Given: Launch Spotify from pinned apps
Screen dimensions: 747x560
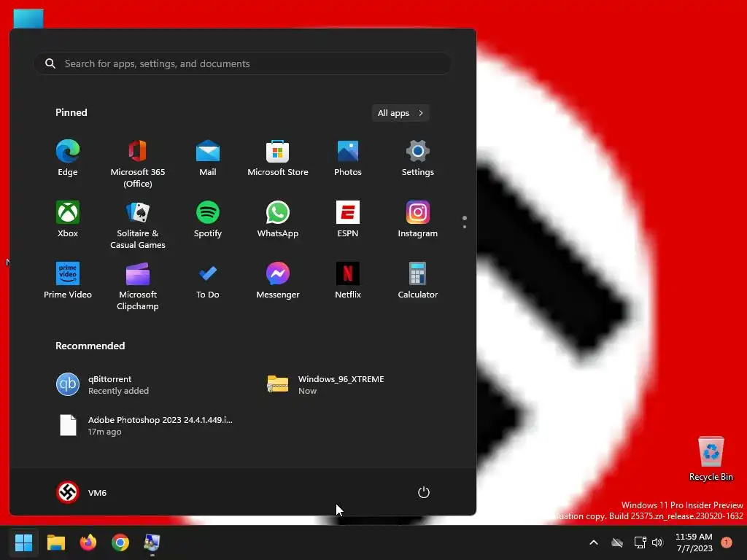Looking at the screenshot, I should click(x=208, y=219).
